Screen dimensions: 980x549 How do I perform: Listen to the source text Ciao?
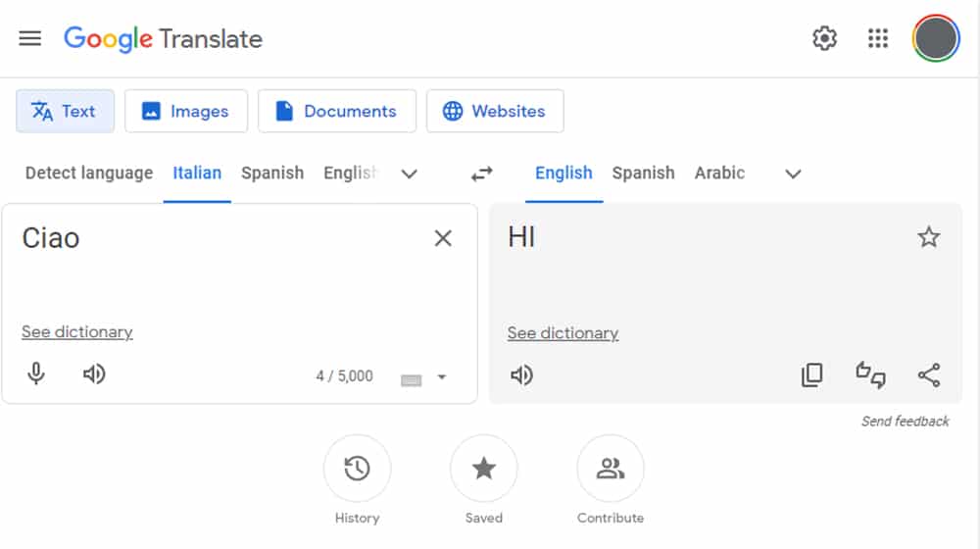[x=94, y=374]
